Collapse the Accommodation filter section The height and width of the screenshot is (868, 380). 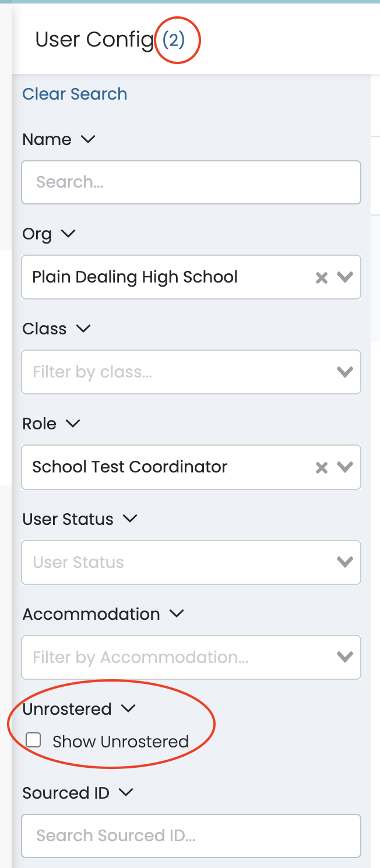click(x=177, y=613)
